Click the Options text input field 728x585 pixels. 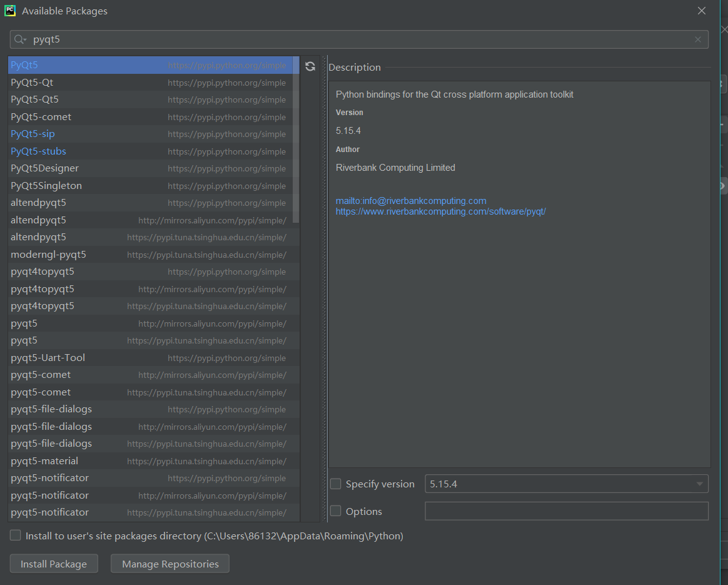(567, 511)
